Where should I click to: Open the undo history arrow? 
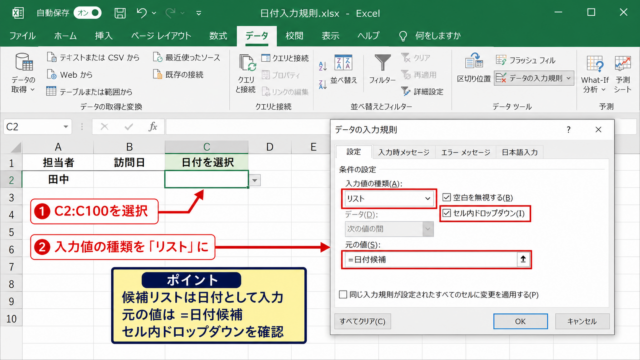[x=154, y=13]
